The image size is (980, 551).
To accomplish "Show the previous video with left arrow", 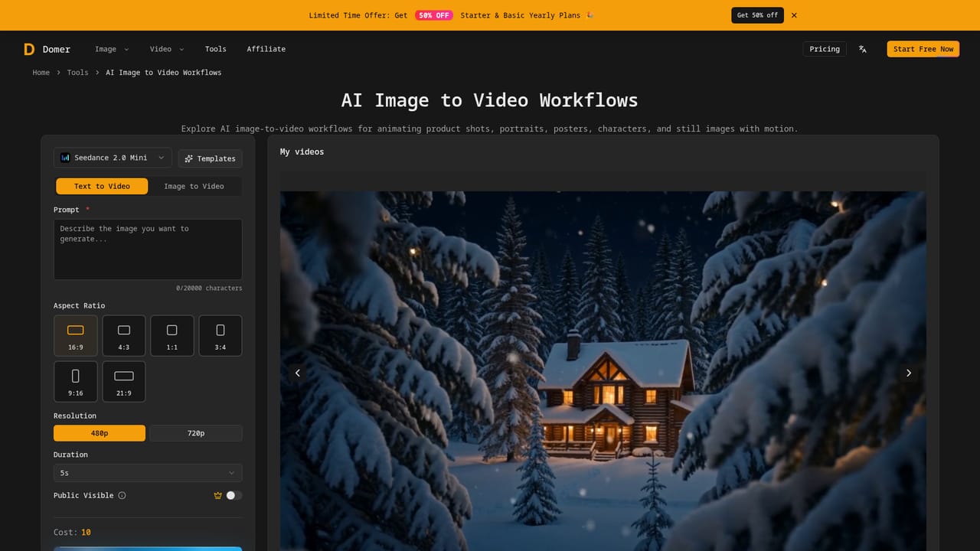I will (x=298, y=373).
